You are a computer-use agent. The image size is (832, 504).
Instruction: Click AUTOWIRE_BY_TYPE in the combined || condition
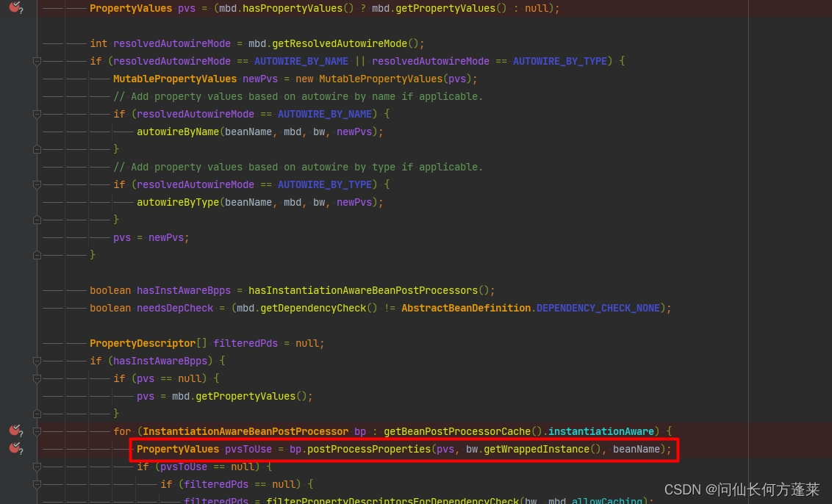(x=560, y=62)
